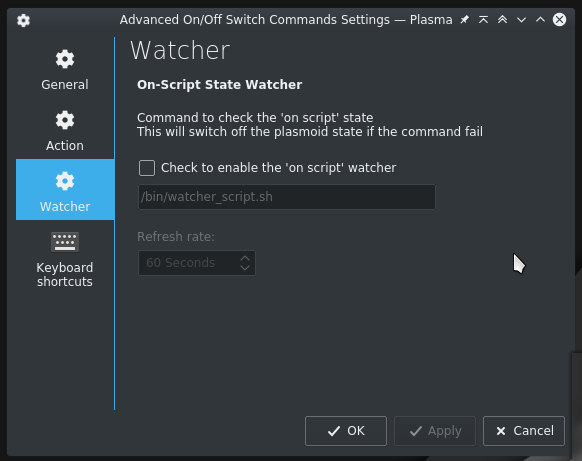Confirm settings with the OK button
Viewport: 582px width, 461px height.
346,431
